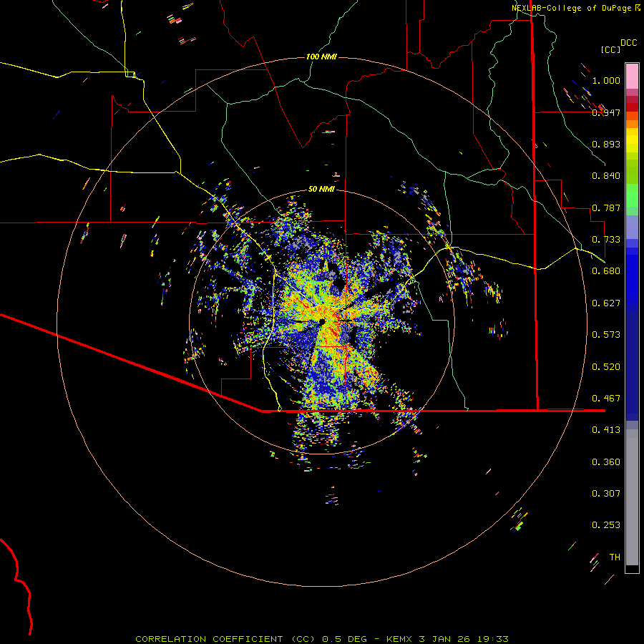Click the 50 NMI range ring label
The height and width of the screenshot is (644, 644).
[x=321, y=189]
